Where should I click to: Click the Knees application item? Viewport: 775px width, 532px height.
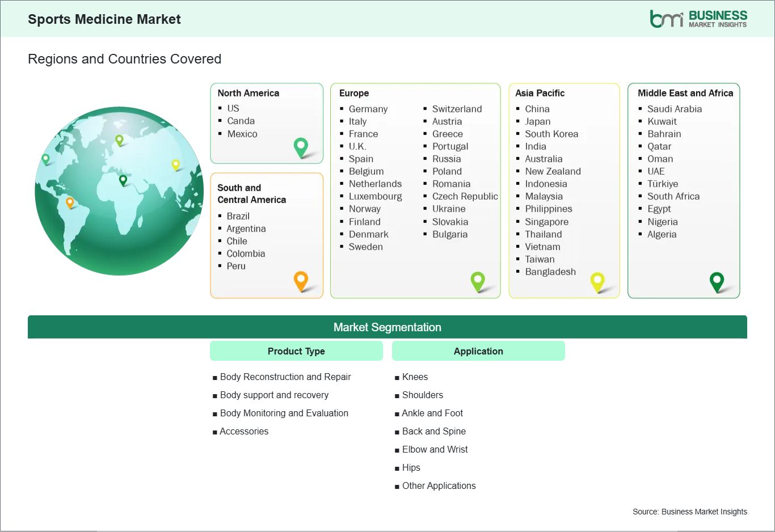(x=415, y=377)
